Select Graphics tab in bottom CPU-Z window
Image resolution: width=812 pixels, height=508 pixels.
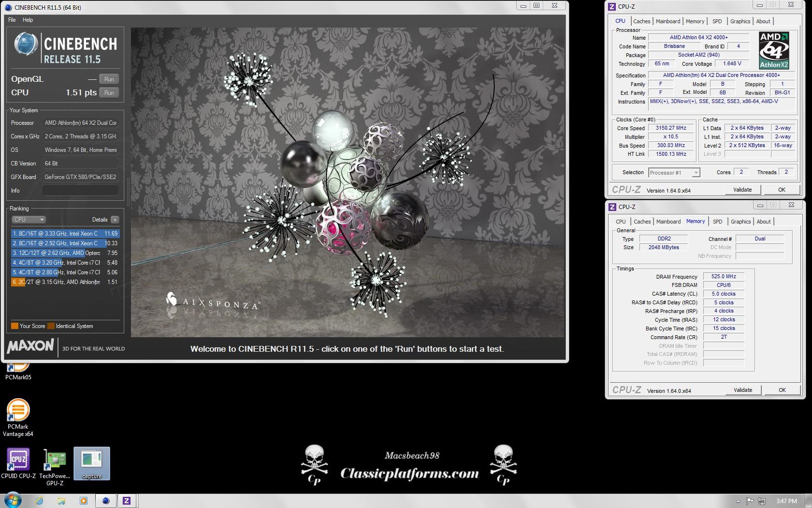[x=740, y=222]
